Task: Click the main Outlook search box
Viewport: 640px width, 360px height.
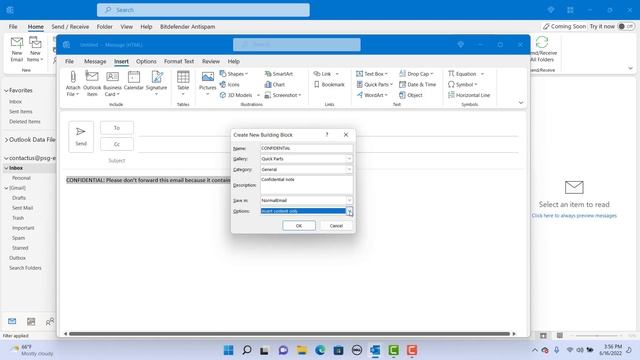Action: coord(203,10)
